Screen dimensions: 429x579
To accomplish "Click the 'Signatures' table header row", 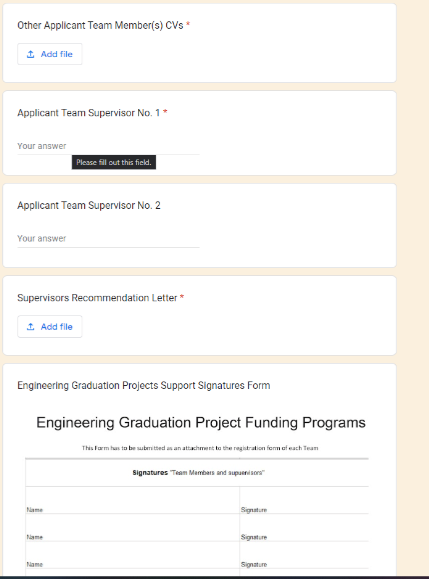I will click(x=197, y=473).
